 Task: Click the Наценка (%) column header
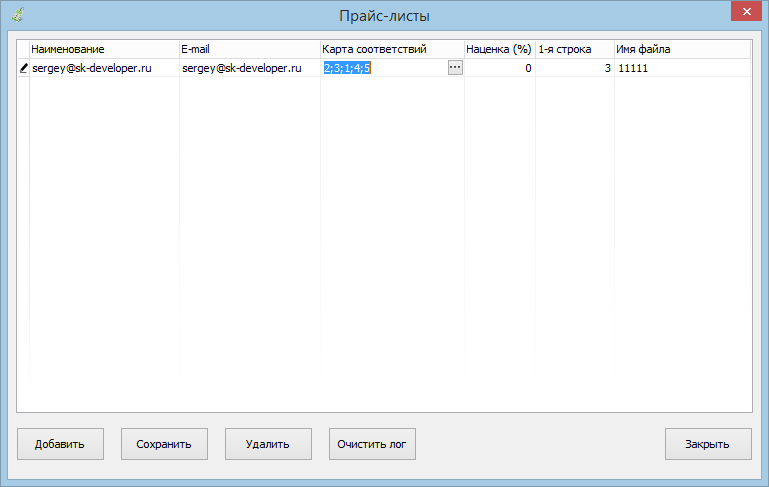tap(500, 49)
